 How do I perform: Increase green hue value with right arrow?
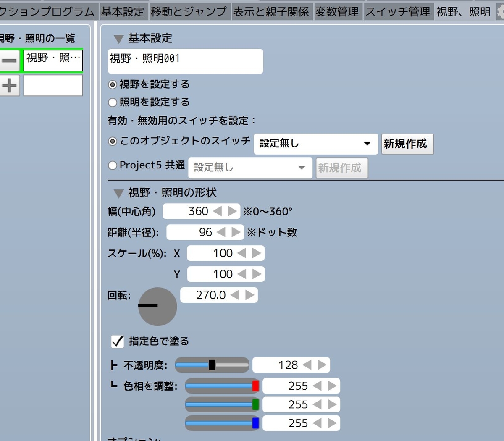tap(332, 404)
